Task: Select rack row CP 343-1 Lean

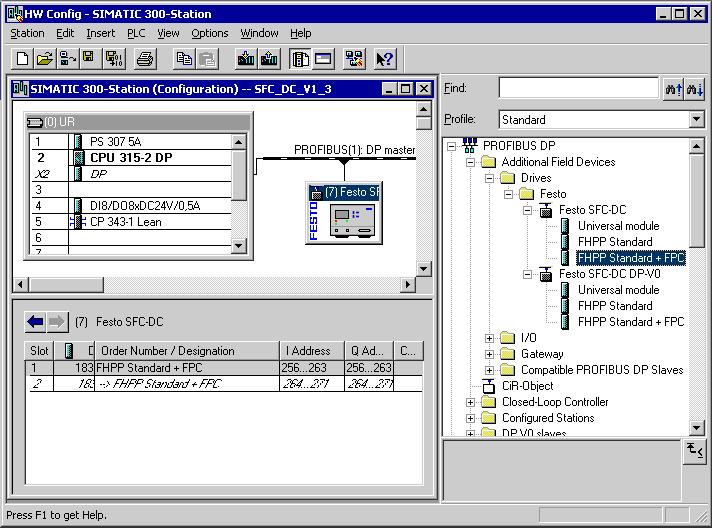Action: (x=131, y=222)
